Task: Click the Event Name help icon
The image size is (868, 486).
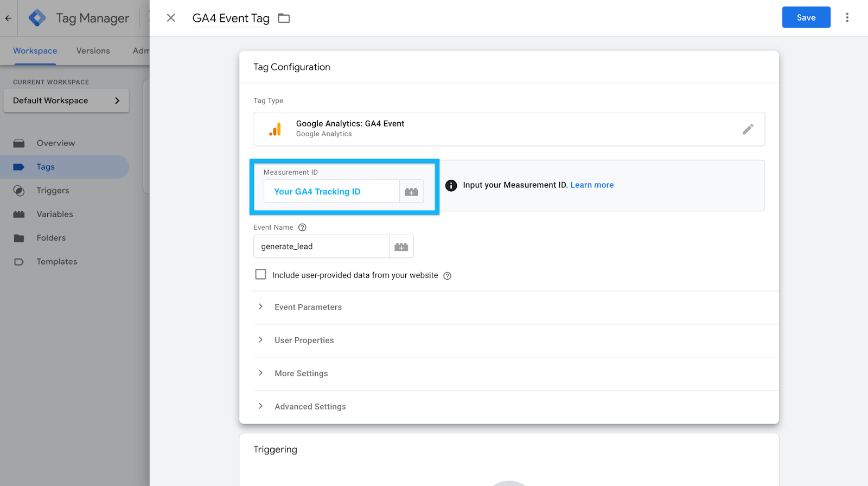Action: coord(303,228)
